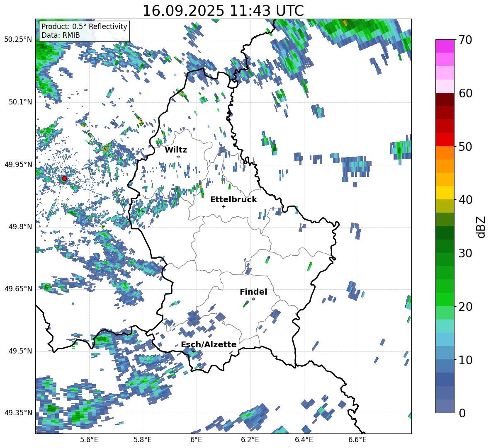Click the Wiltz city label
Viewport: 491px width, 448px height.
pyautogui.click(x=176, y=150)
